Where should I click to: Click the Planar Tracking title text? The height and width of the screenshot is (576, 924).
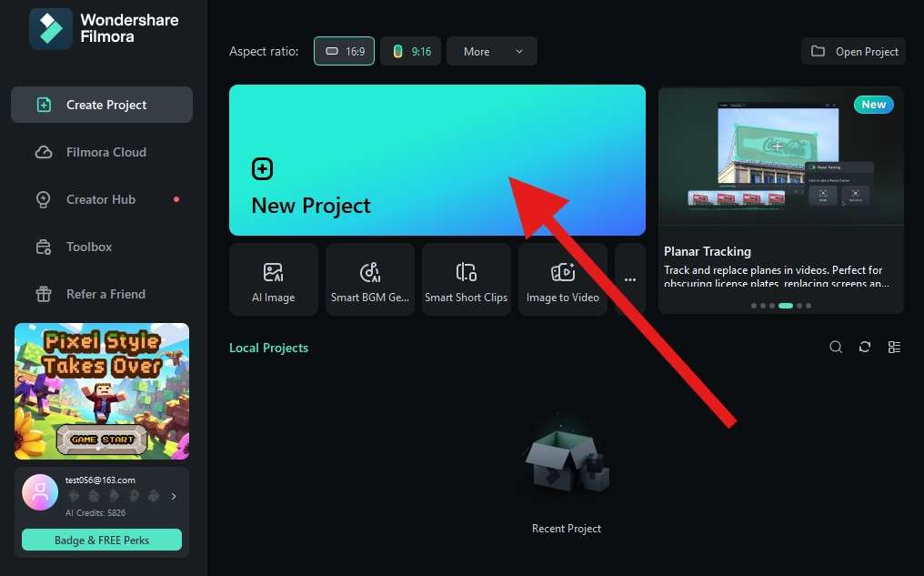[x=708, y=251]
